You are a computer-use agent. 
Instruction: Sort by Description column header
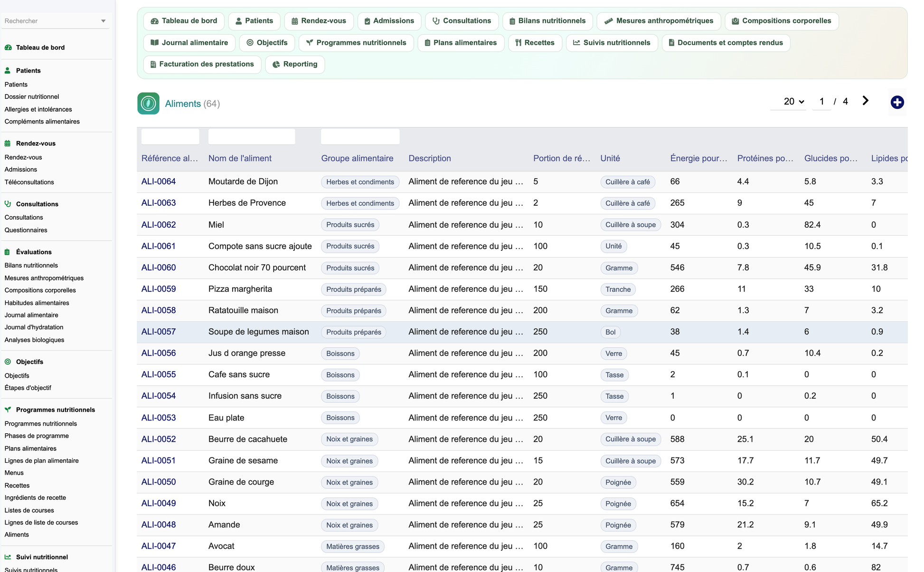(430, 158)
